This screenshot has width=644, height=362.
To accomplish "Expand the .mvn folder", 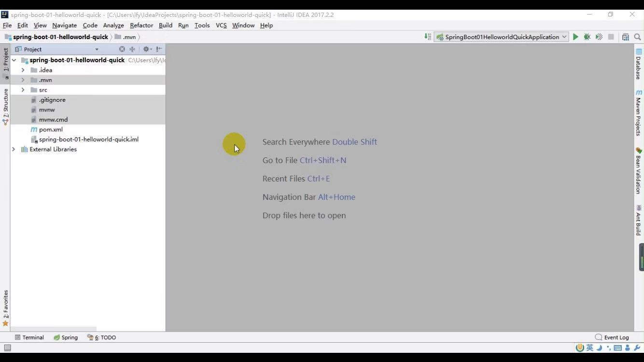I will click(23, 80).
